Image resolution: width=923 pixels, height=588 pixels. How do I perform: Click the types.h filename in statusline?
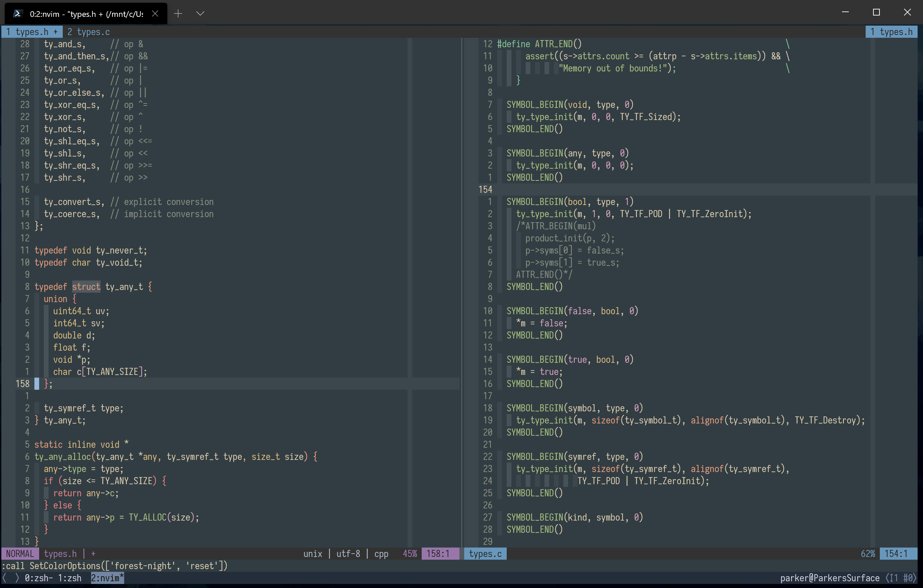tap(60, 554)
